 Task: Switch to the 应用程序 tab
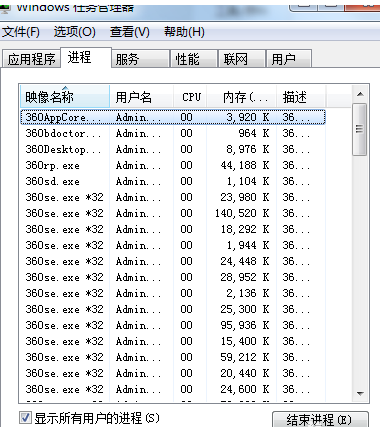(x=31, y=59)
